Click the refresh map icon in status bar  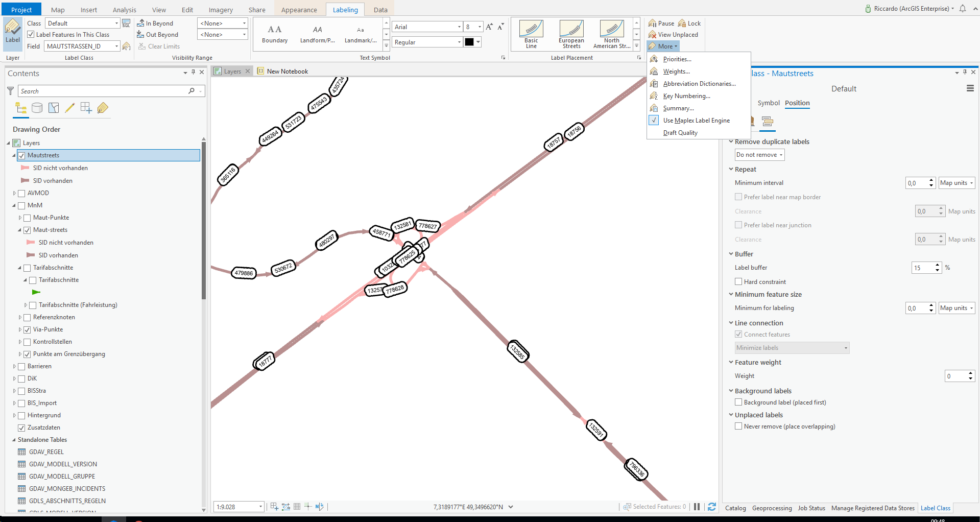tap(712, 507)
